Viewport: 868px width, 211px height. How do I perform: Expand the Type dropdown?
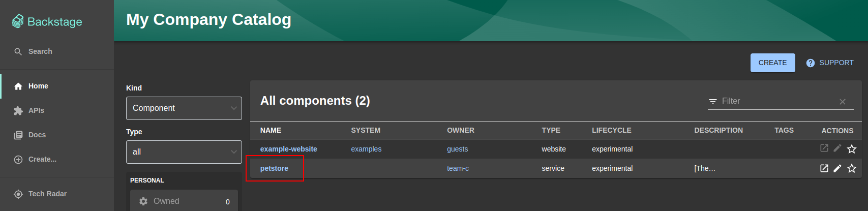tap(184, 152)
